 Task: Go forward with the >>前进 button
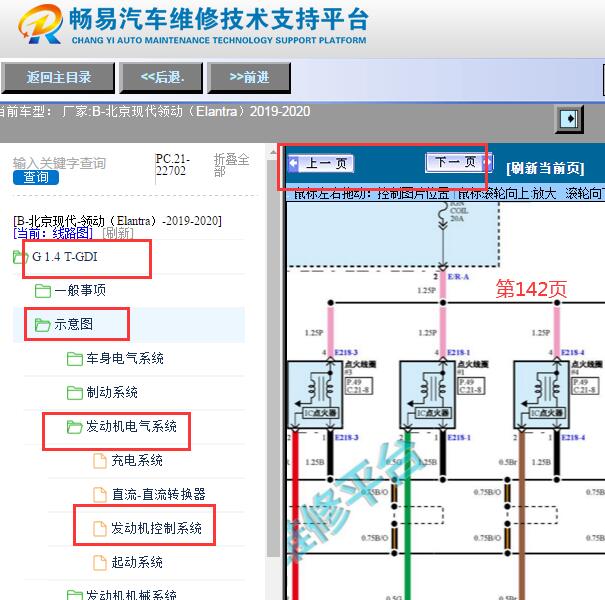coord(249,78)
